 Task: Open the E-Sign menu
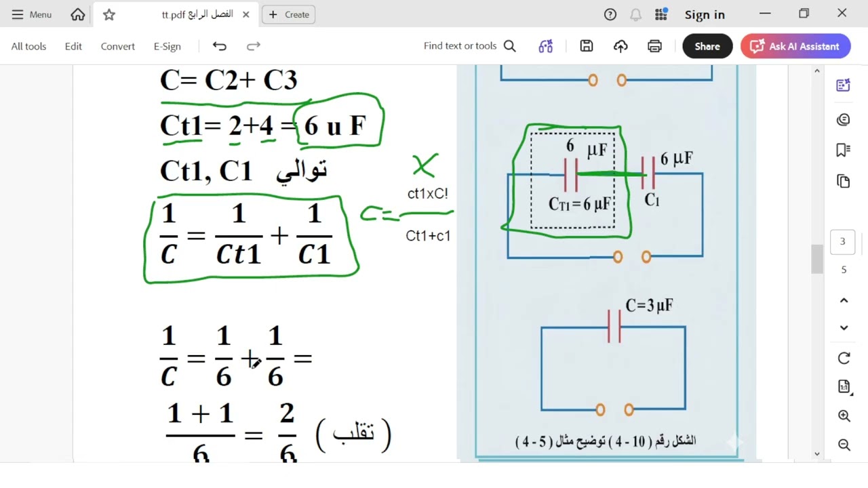167,46
